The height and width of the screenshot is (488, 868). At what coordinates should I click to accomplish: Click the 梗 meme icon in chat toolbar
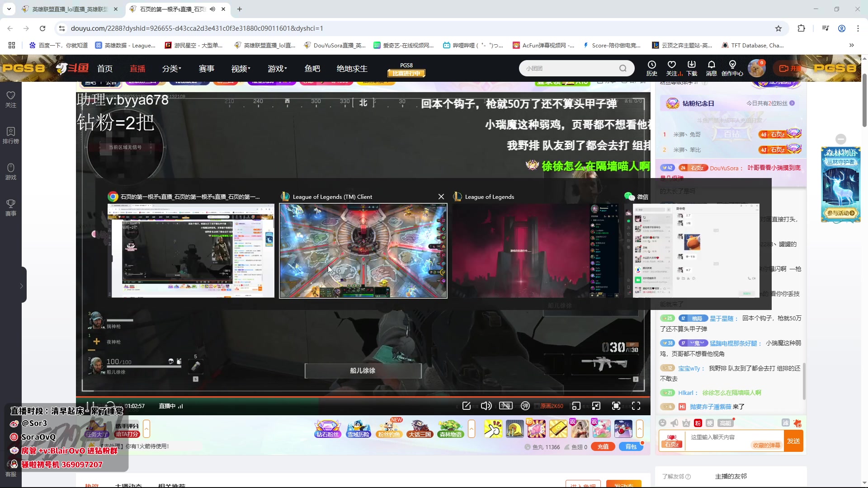[x=710, y=423]
